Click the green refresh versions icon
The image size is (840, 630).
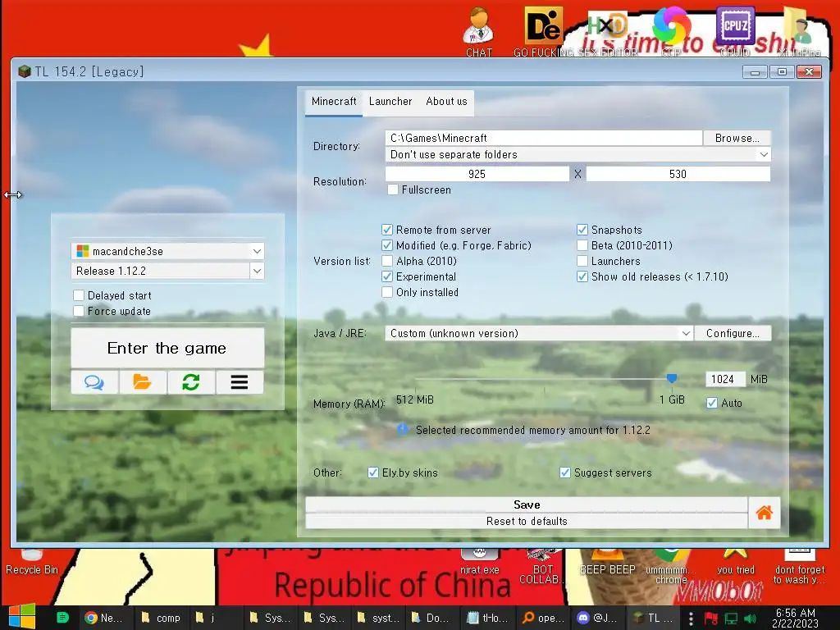pyautogui.click(x=191, y=382)
